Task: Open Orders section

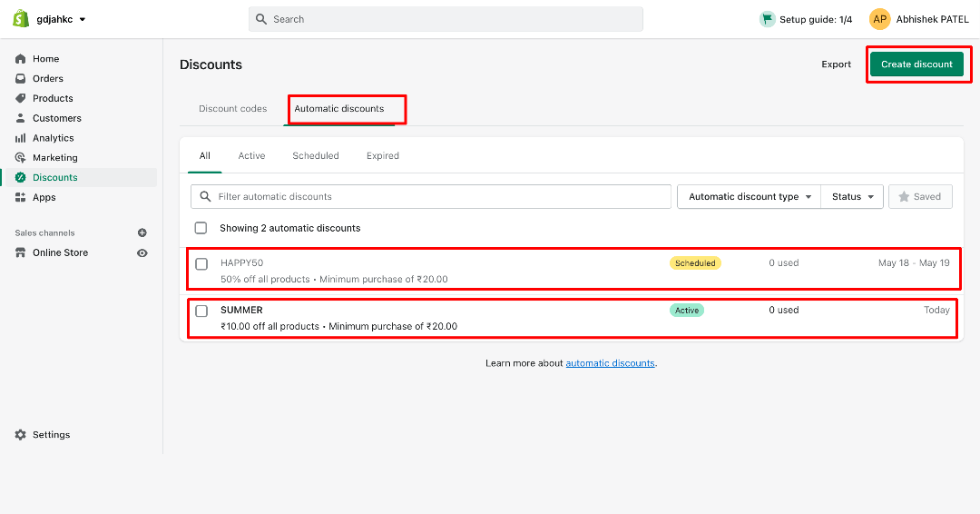Action: [x=48, y=79]
